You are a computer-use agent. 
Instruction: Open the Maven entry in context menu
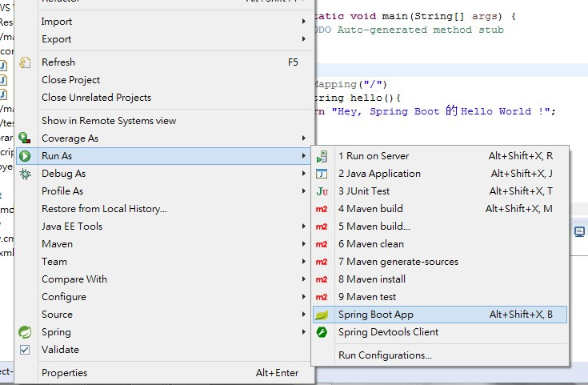(164, 244)
